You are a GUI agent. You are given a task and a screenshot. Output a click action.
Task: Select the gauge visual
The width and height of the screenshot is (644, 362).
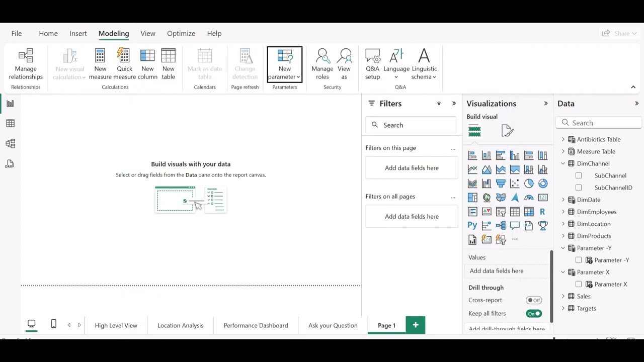pyautogui.click(x=529, y=198)
